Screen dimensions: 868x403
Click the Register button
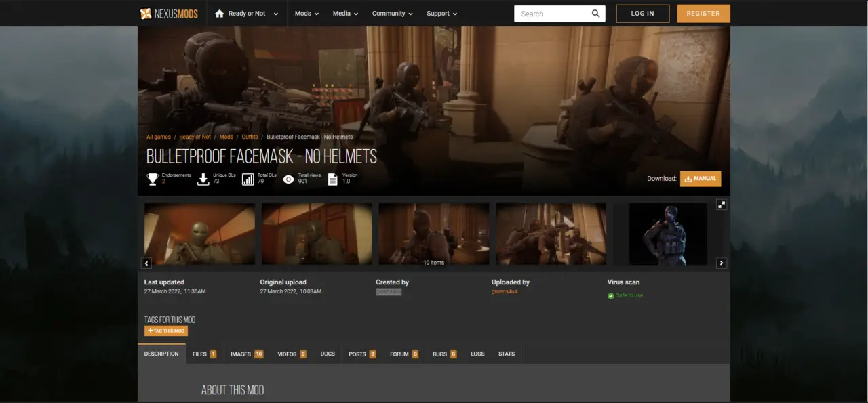pos(703,14)
